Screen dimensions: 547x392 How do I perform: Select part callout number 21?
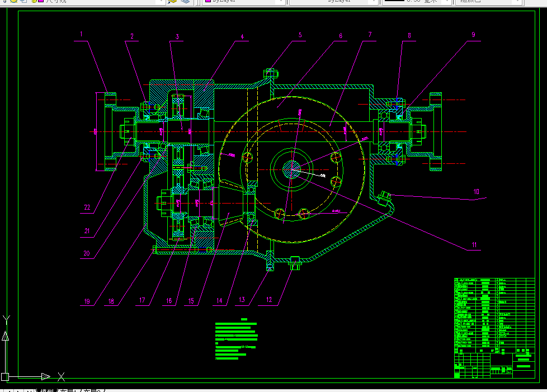coord(87,231)
